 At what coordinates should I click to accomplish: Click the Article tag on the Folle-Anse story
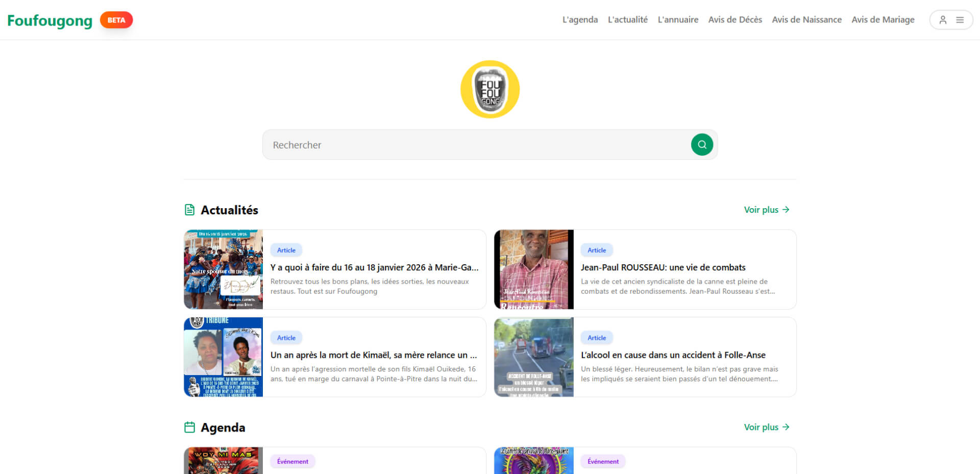(597, 337)
